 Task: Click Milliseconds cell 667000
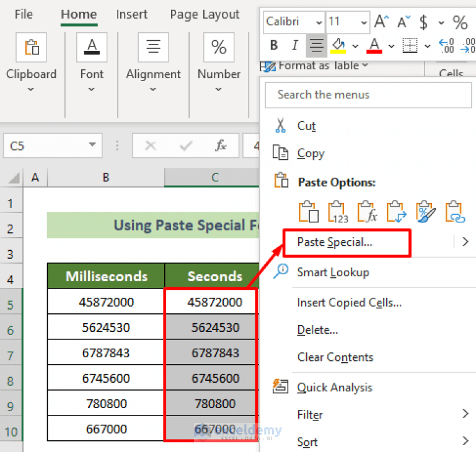[106, 429]
